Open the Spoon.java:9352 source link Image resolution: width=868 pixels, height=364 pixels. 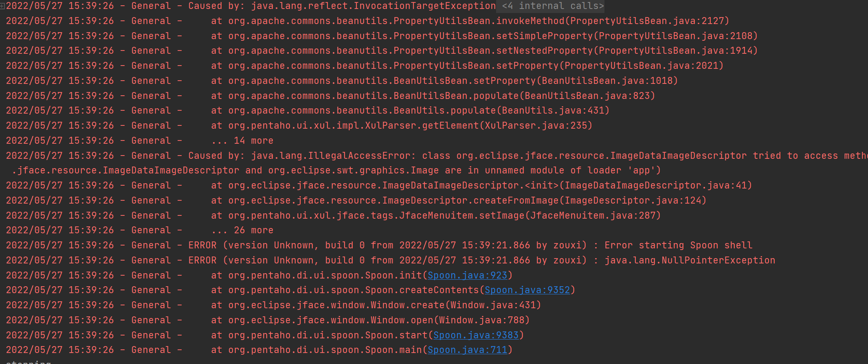tap(527, 290)
